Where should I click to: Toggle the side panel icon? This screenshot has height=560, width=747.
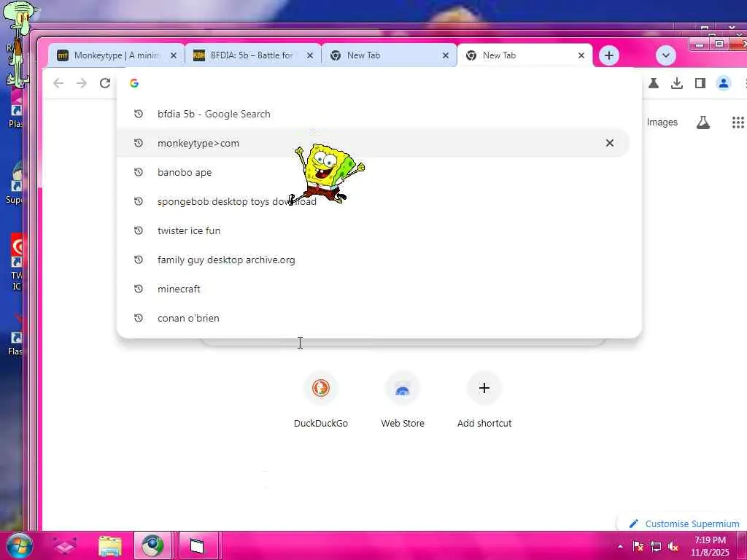pos(700,83)
